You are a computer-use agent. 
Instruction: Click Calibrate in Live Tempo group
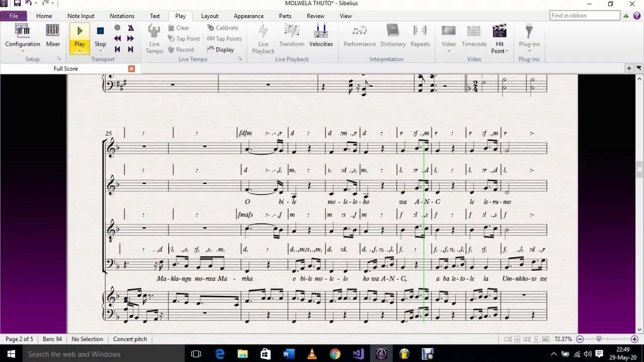click(222, 28)
